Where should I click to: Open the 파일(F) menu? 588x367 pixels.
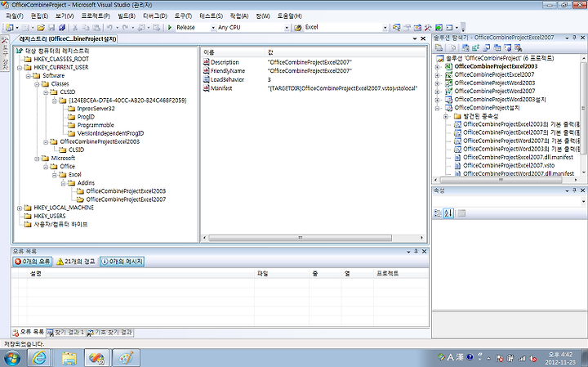(15, 16)
